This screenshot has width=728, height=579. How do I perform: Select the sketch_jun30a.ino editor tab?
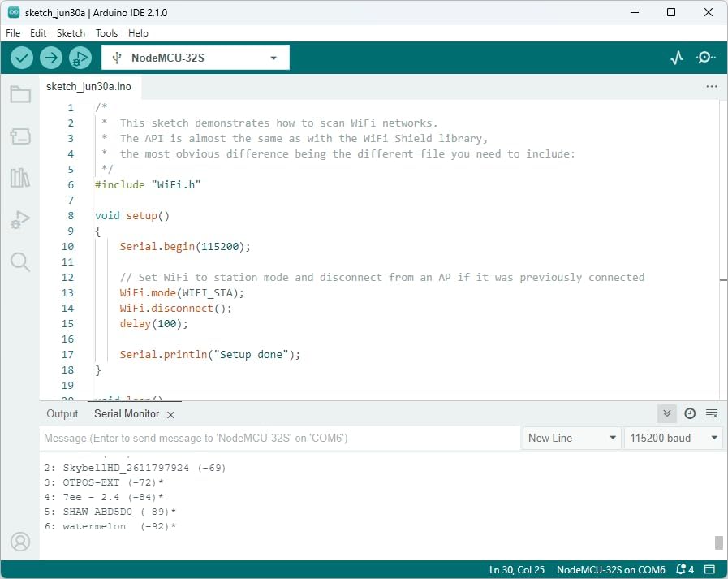[88, 86]
